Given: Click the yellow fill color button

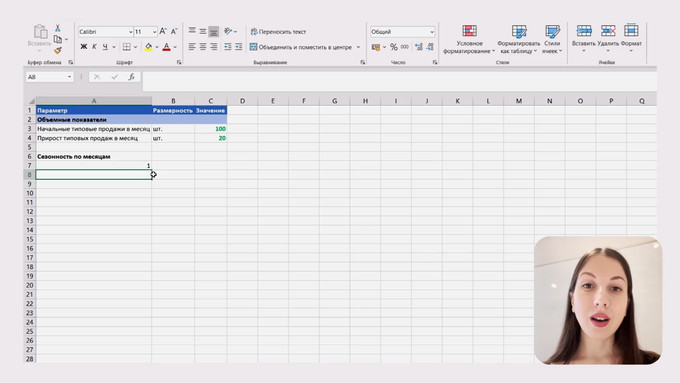Looking at the screenshot, I should click(148, 47).
